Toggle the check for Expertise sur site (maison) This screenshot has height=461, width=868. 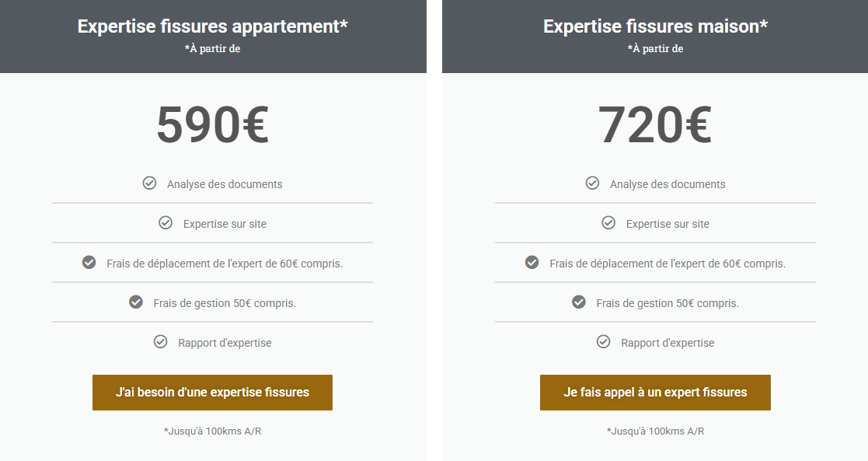(x=608, y=222)
